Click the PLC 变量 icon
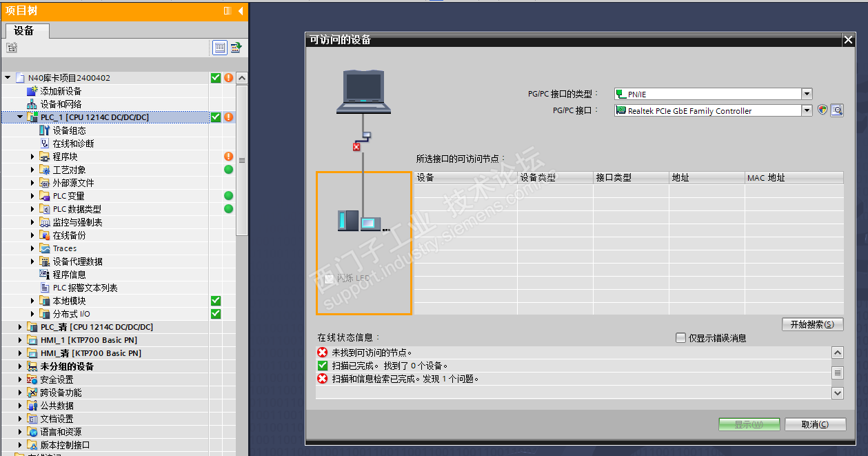 pos(45,196)
